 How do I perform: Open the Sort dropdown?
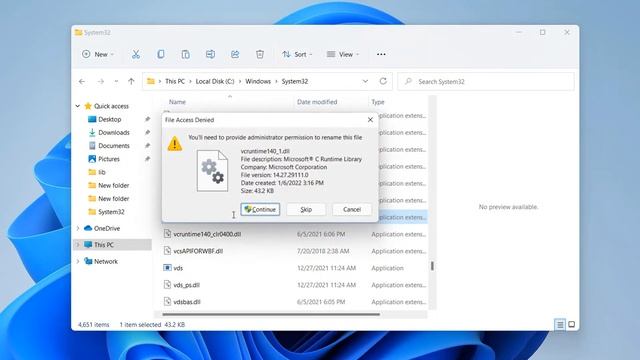click(297, 54)
